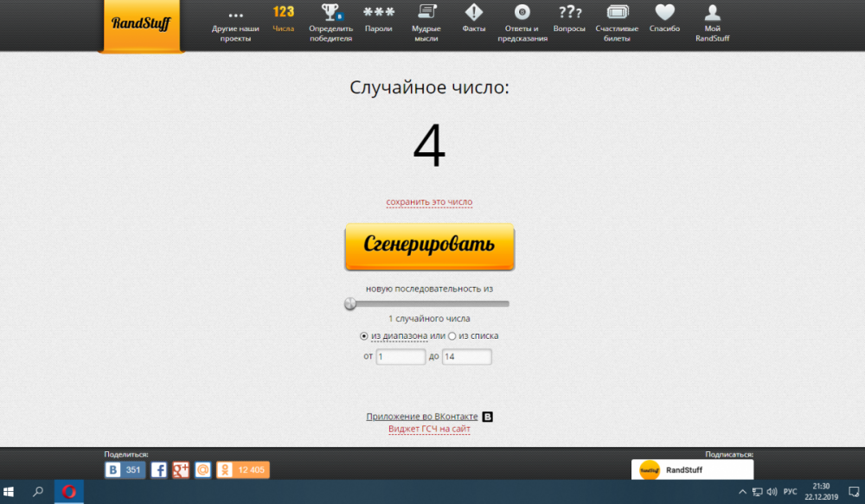The width and height of the screenshot is (865, 504).
Task: Open Мой RandStuff profile icon
Action: coord(712,12)
